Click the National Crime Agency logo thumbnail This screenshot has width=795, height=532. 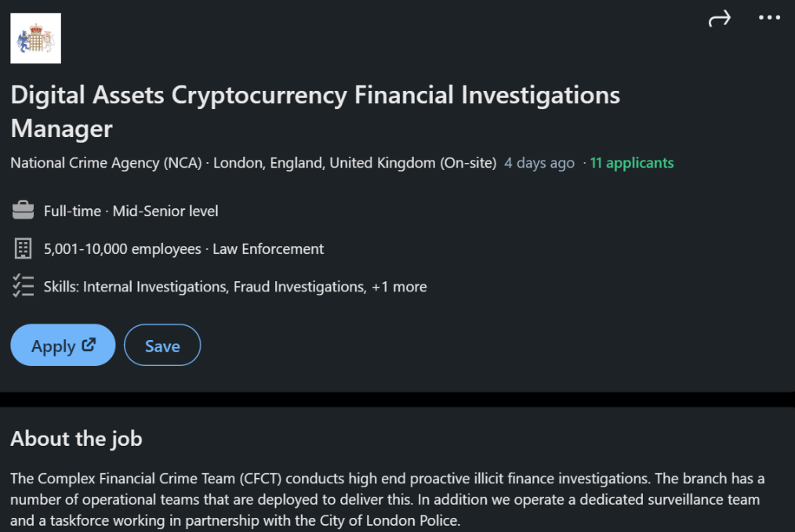(35, 38)
